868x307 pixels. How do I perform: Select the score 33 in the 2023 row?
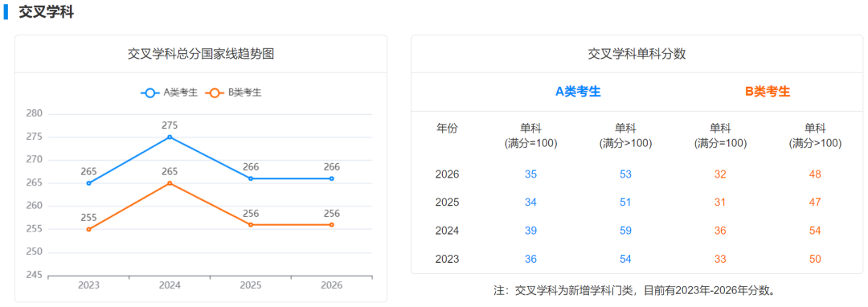click(x=720, y=259)
